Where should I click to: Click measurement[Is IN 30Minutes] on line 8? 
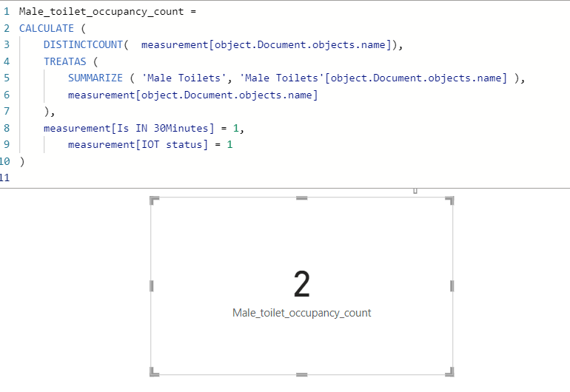(129, 128)
